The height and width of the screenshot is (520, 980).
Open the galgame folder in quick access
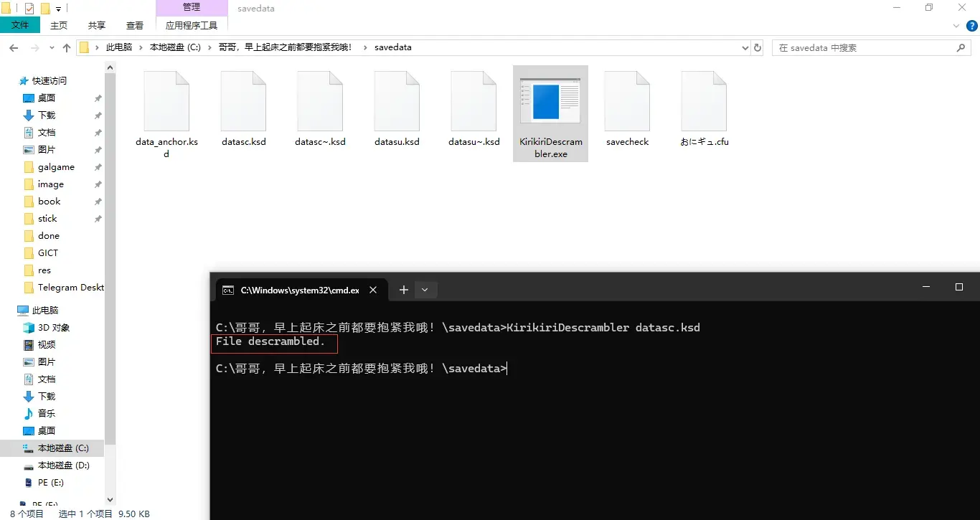(56, 167)
